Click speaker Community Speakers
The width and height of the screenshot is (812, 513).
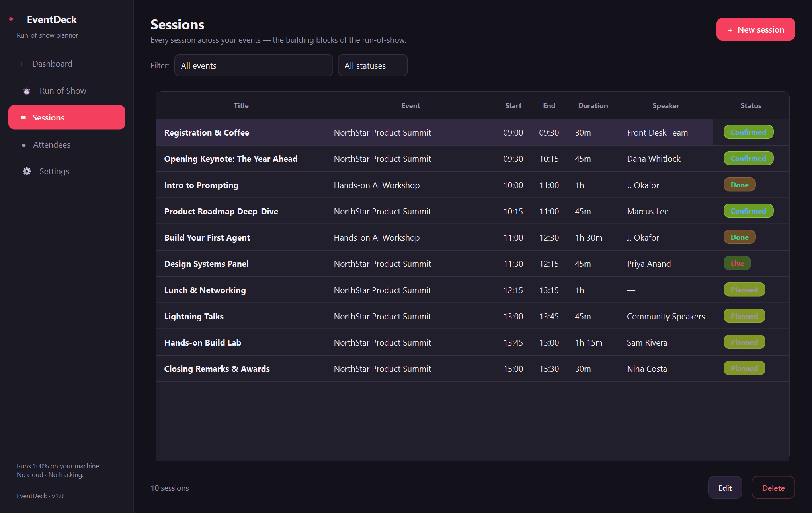666,317
